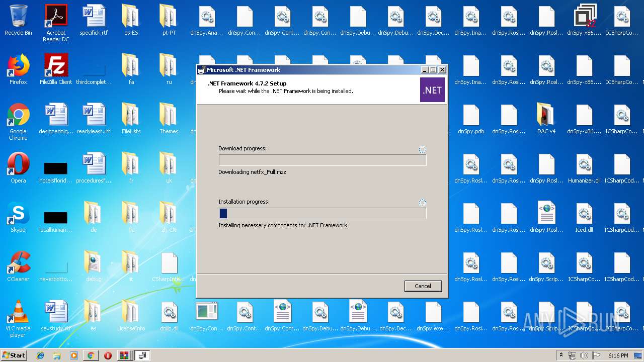Select the zh-CN folder icon

169,218
